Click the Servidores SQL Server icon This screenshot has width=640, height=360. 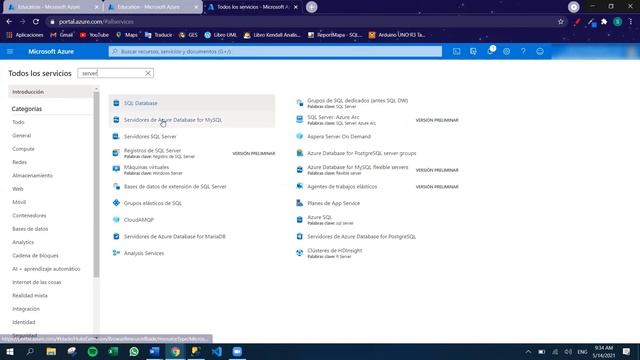pos(116,136)
